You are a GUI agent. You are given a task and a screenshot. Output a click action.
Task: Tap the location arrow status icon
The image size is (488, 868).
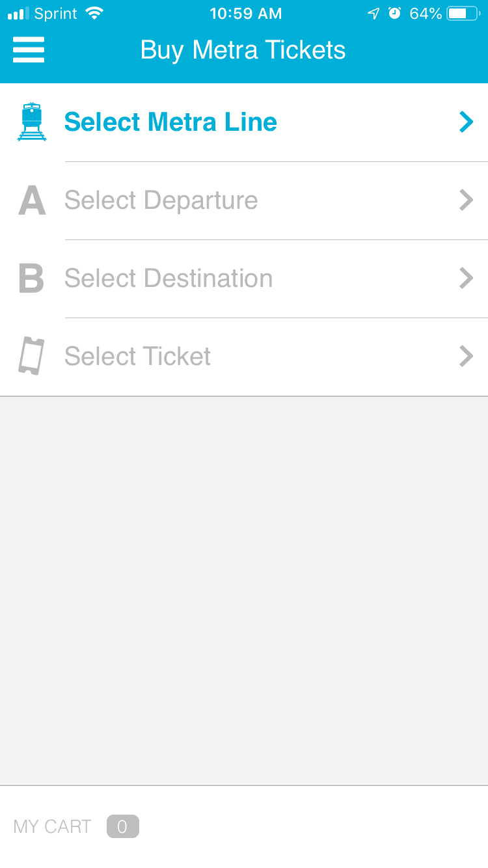(x=373, y=14)
